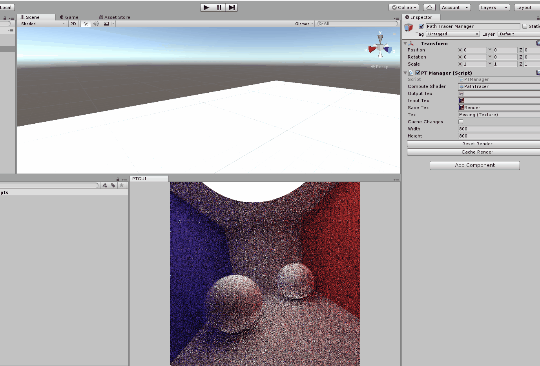Click the search by type icon in Project panel
Viewport: 540px width, 366px height.
point(105,185)
